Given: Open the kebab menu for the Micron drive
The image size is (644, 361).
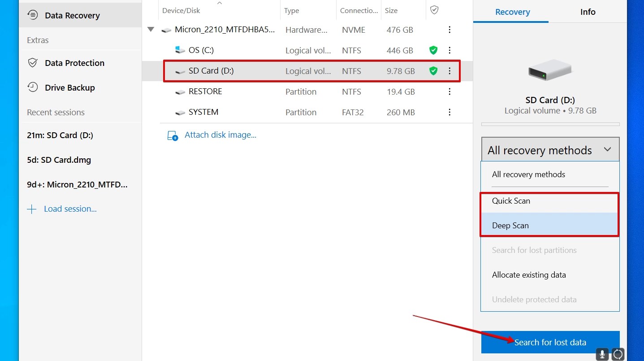Looking at the screenshot, I should [450, 30].
